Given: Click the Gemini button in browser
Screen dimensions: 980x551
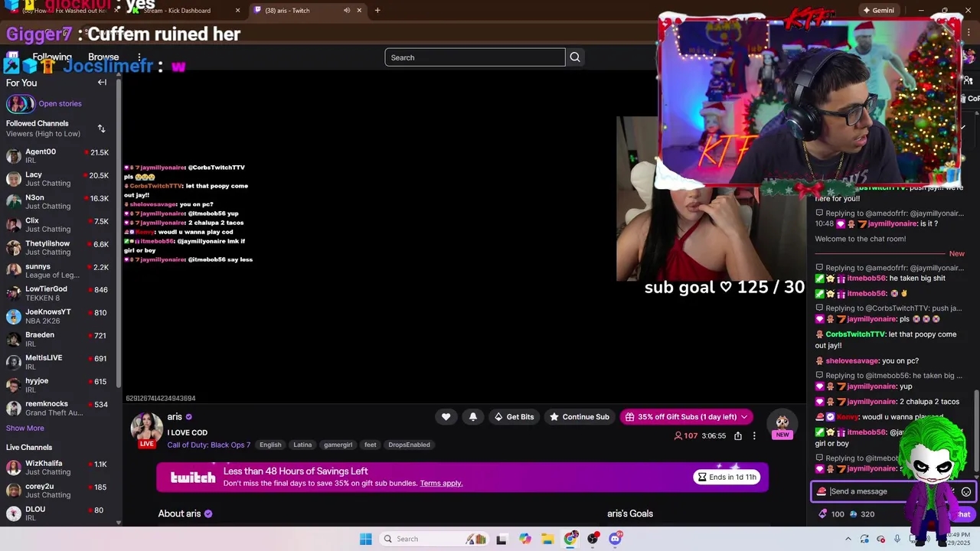Looking at the screenshot, I should click(x=878, y=11).
